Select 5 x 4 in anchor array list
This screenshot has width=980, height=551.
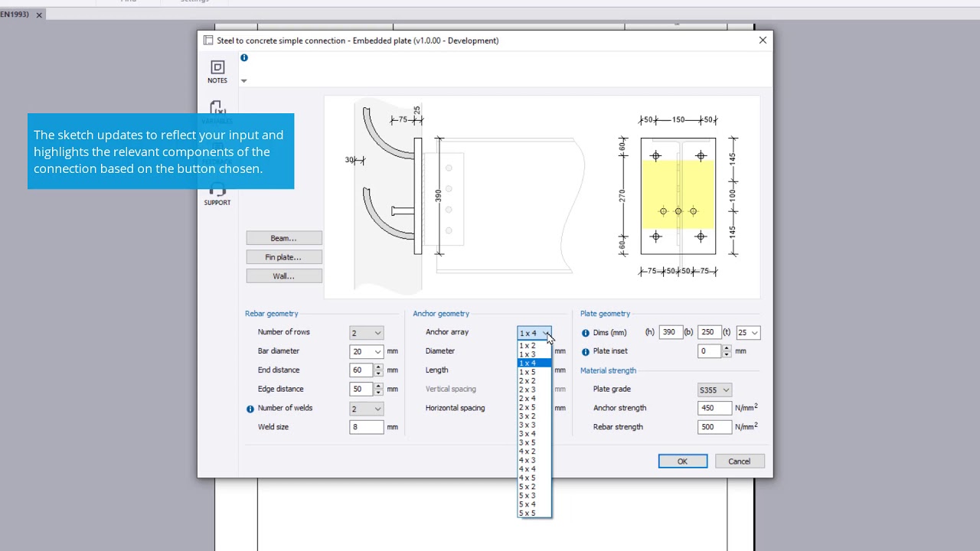534,504
